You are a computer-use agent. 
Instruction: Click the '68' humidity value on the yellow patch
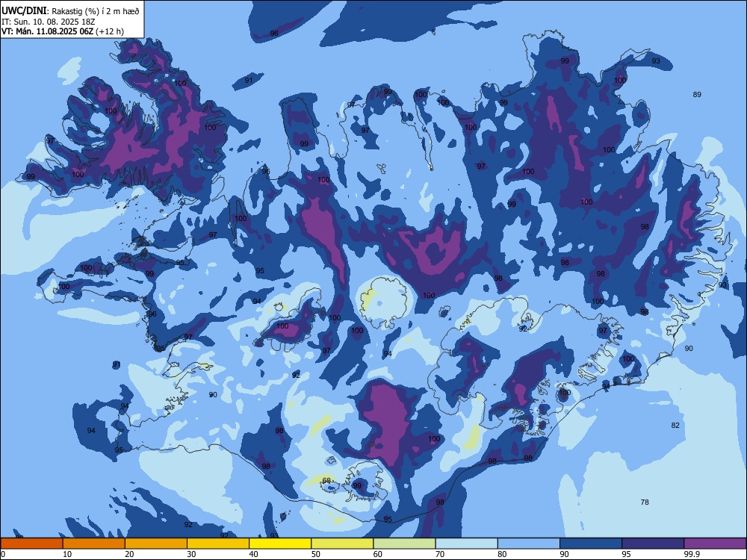326,480
